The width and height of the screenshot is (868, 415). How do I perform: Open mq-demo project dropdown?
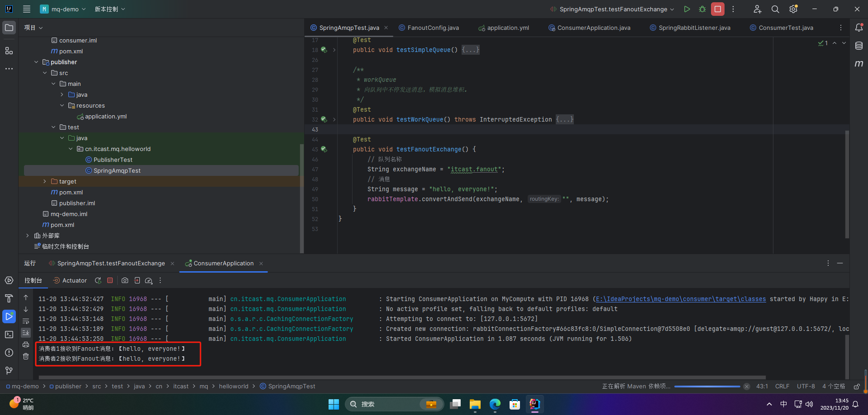point(63,9)
